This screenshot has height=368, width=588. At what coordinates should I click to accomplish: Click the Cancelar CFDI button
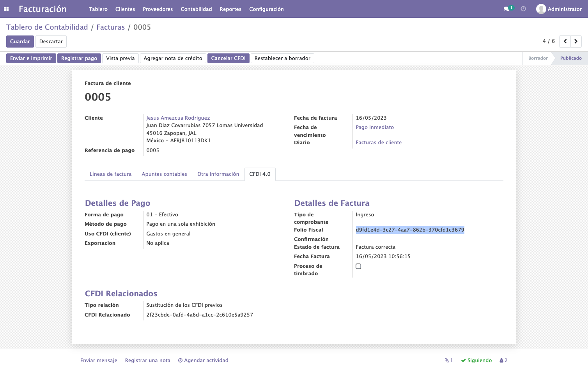click(x=228, y=58)
